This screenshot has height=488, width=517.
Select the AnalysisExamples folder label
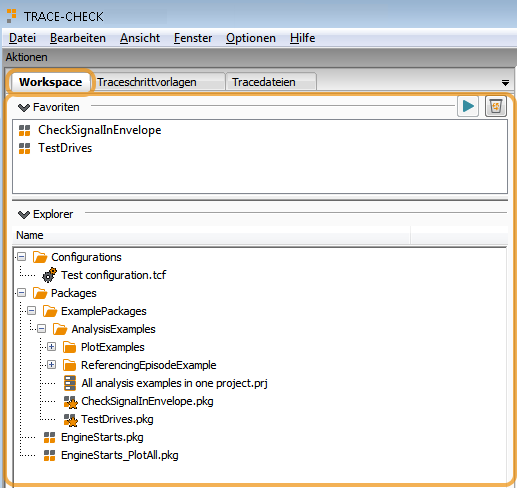(113, 329)
